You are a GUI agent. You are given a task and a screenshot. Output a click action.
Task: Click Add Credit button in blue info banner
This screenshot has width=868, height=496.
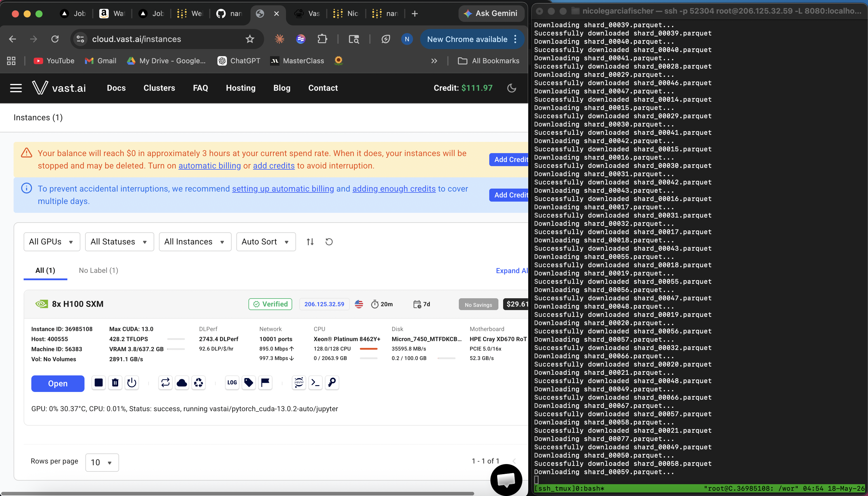509,195
